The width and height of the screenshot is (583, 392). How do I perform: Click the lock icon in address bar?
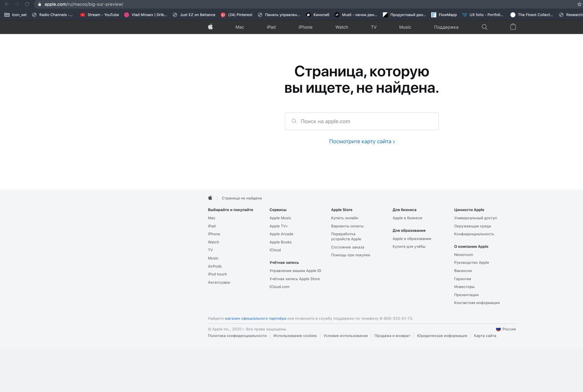(40, 4)
